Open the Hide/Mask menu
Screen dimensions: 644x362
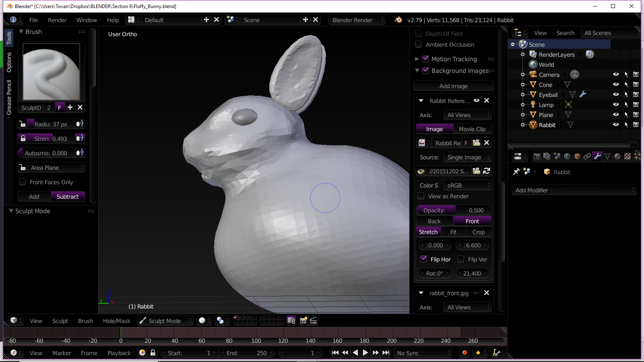pos(116,321)
